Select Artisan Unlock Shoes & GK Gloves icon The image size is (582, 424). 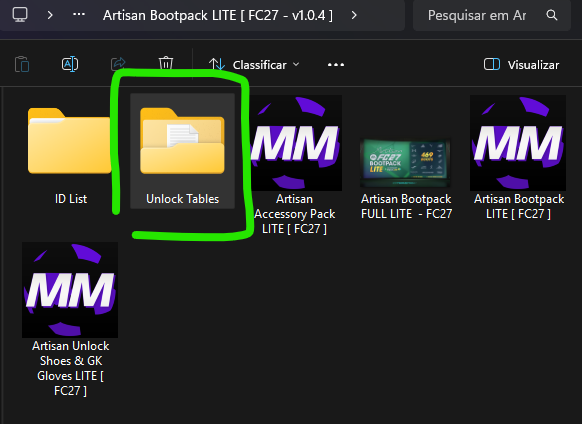click(70, 290)
